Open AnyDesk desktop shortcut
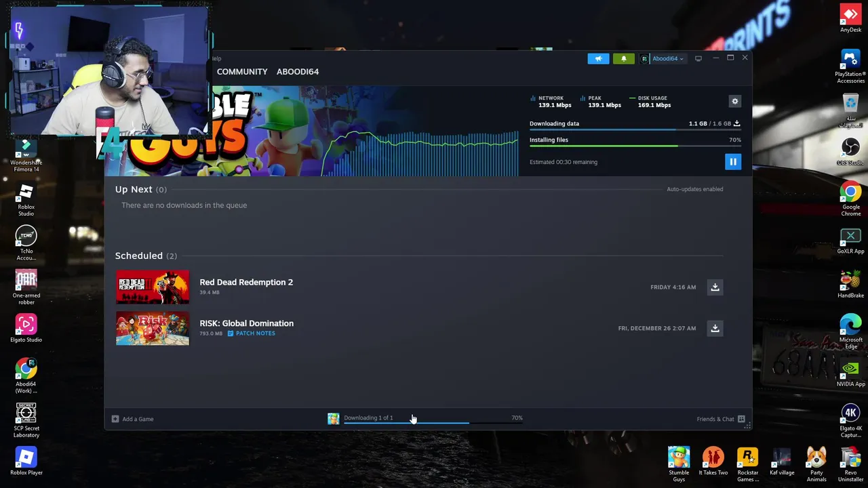868x488 pixels. [850, 19]
